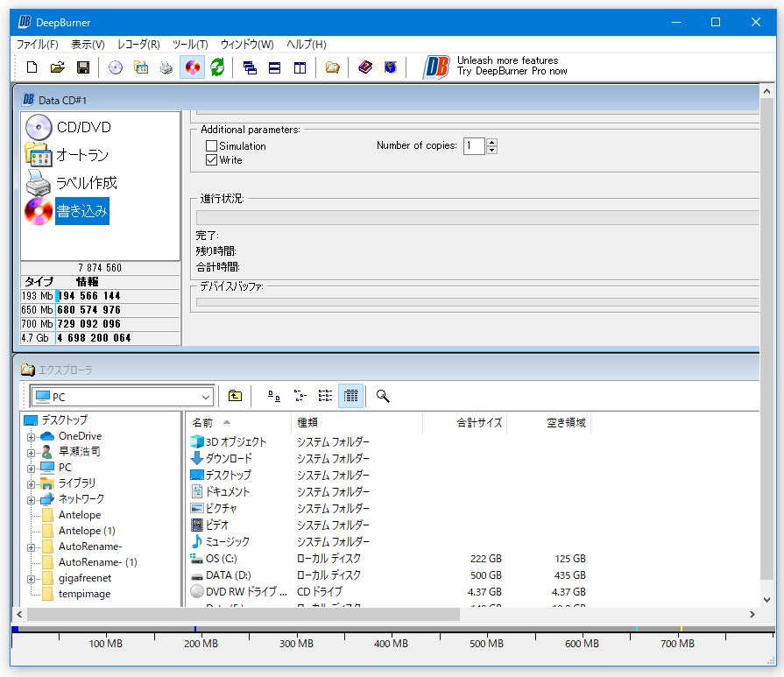Expand the OneDrive tree node
Viewport: 784px width, 677px height.
pyautogui.click(x=31, y=437)
